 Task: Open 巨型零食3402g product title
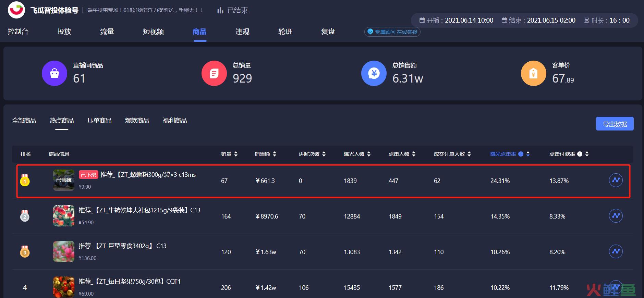[122, 246]
